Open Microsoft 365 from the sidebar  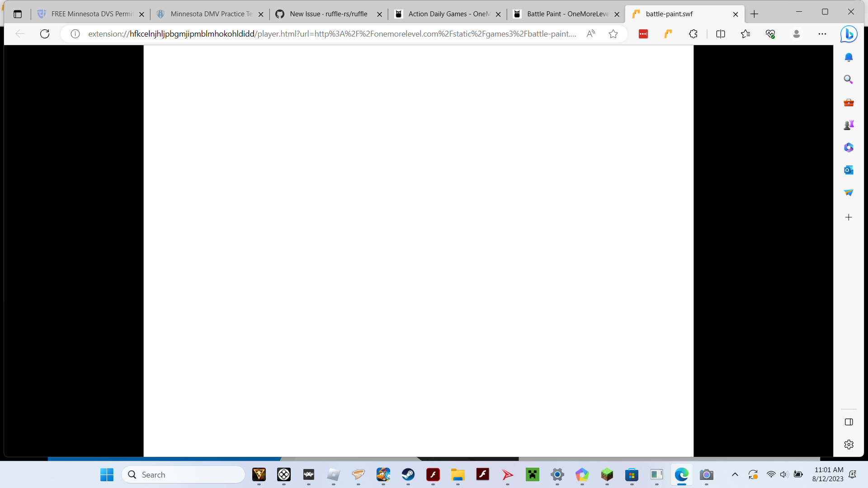pos(849,147)
